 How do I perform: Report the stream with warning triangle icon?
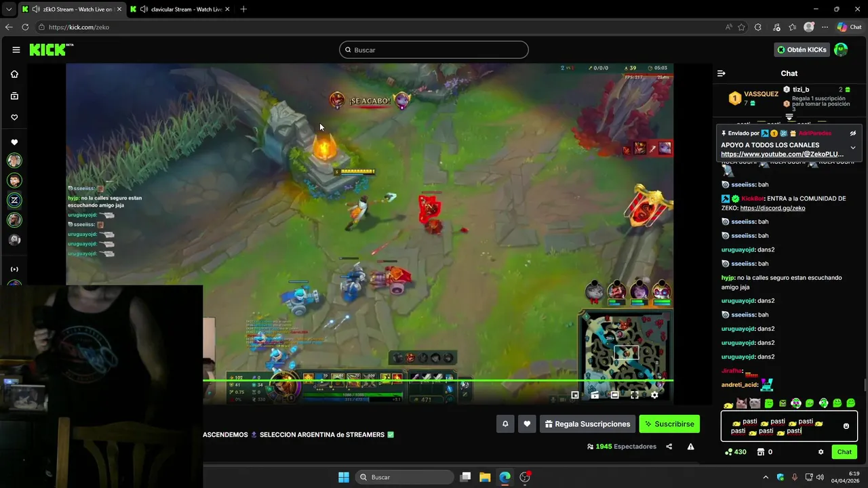(x=690, y=447)
